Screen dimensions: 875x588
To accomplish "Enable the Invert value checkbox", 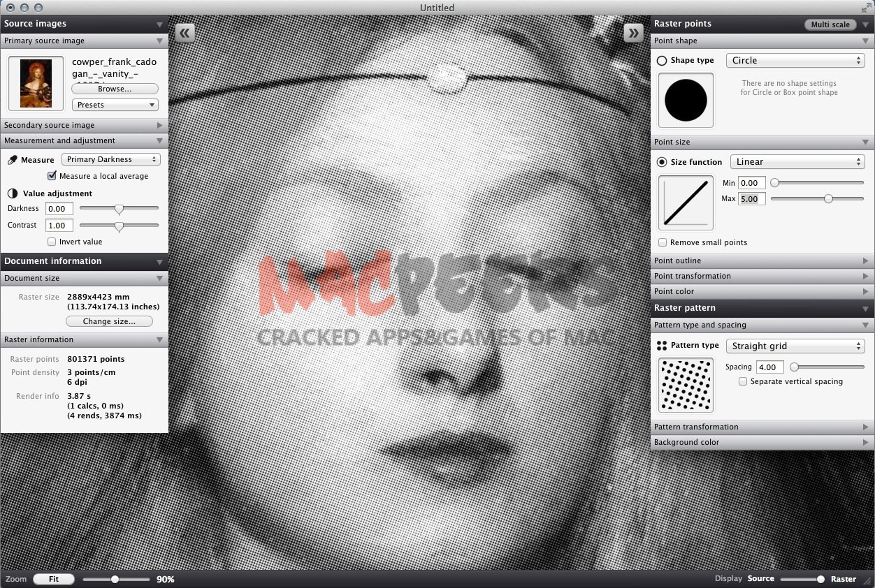I will [x=52, y=242].
